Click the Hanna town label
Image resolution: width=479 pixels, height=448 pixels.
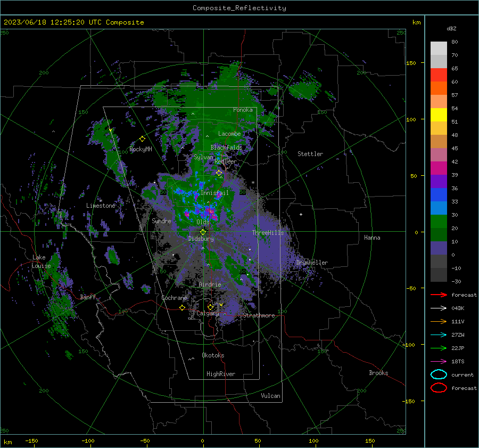[372, 238]
